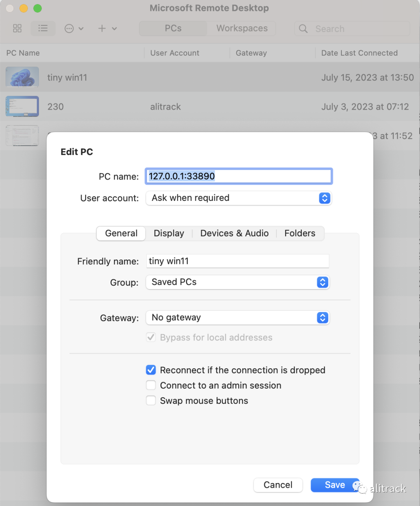420x506 pixels.
Task: Click 'July 3, 2023 at 07:12' date
Action: [x=365, y=106]
